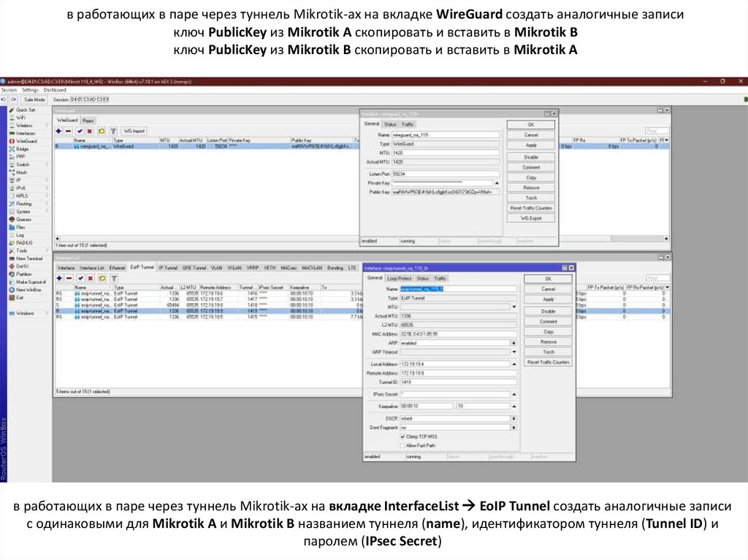
Task: Toggle the Safe Mode button
Action: 34,99
